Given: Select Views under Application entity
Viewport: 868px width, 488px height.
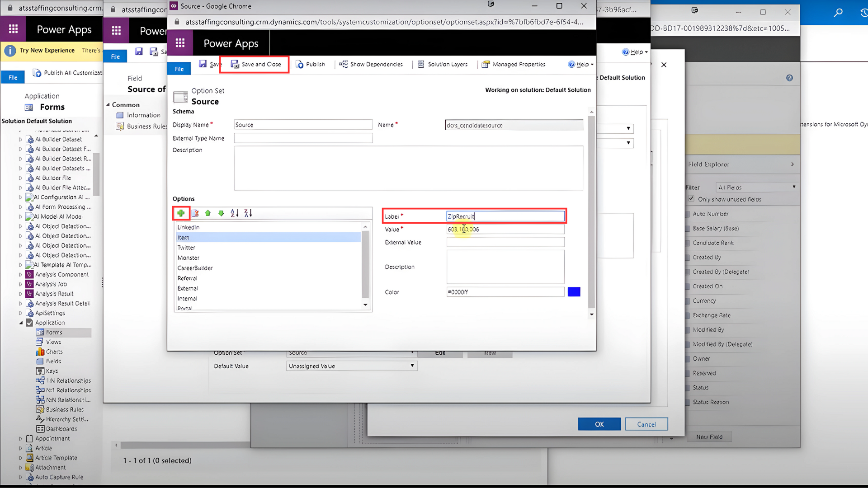Looking at the screenshot, I should 53,342.
